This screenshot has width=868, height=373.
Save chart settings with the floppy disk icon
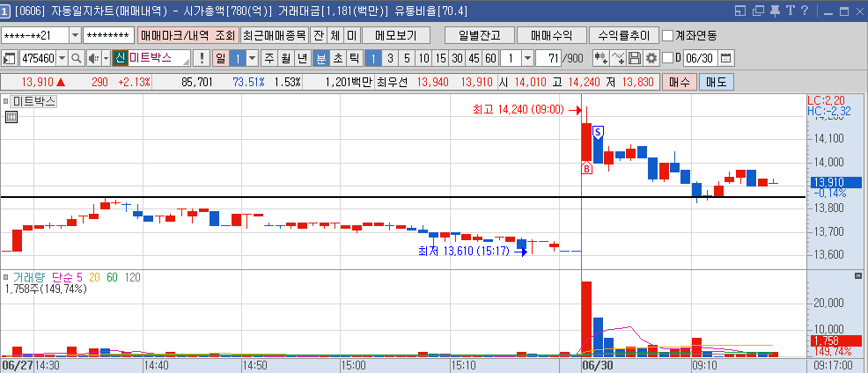(635, 58)
